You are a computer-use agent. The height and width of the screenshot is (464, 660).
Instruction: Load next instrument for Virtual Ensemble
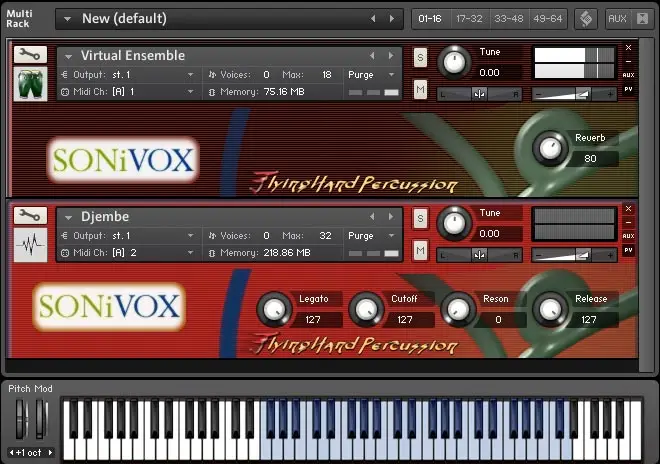[x=391, y=56]
